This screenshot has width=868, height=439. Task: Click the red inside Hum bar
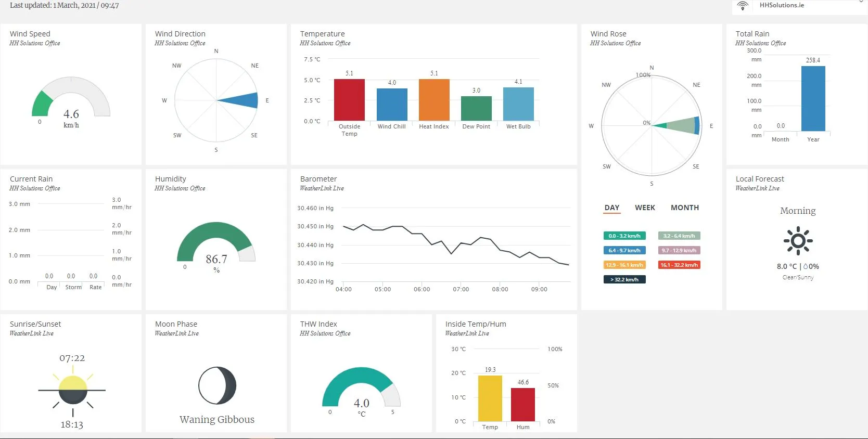[x=523, y=405]
